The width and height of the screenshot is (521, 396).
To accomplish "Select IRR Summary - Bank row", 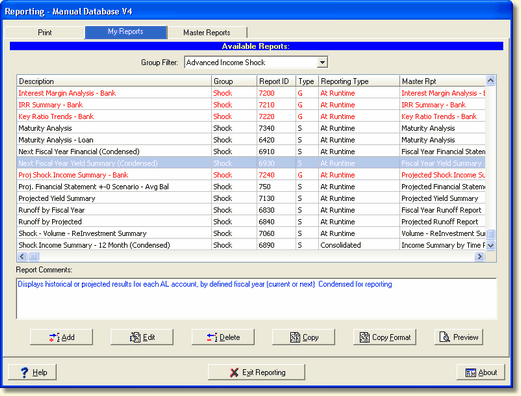I will click(251, 105).
